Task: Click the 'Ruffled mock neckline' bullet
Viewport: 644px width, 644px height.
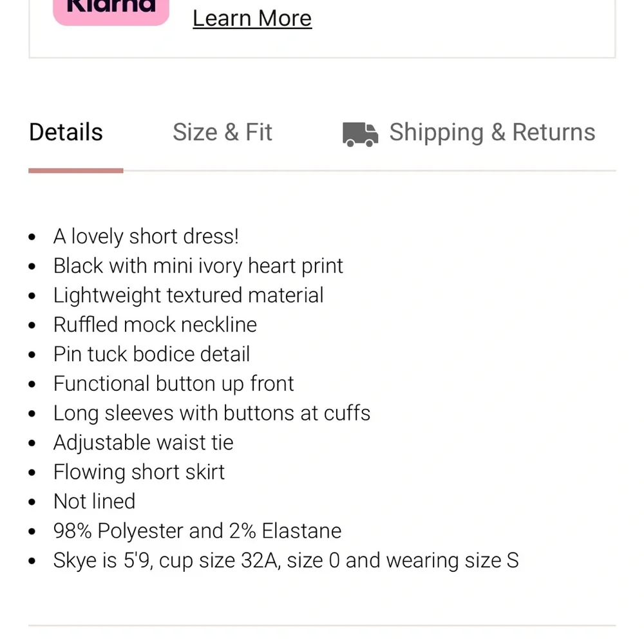Action: (155, 325)
